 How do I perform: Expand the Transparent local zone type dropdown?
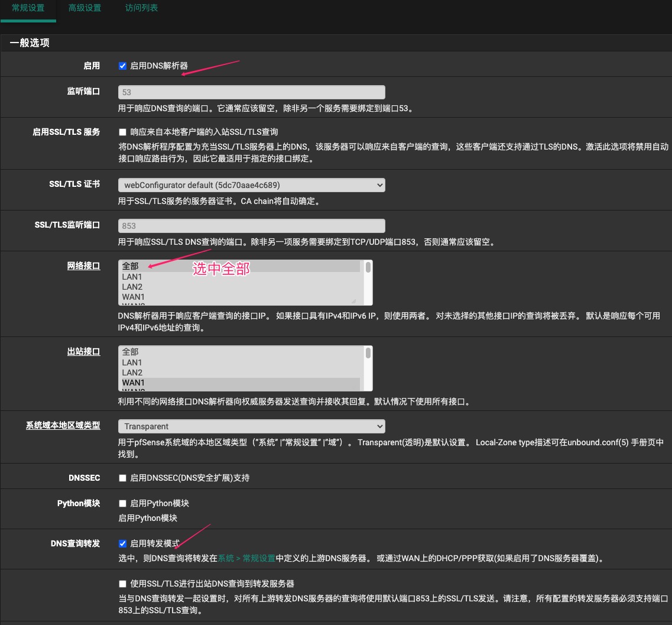[251, 426]
